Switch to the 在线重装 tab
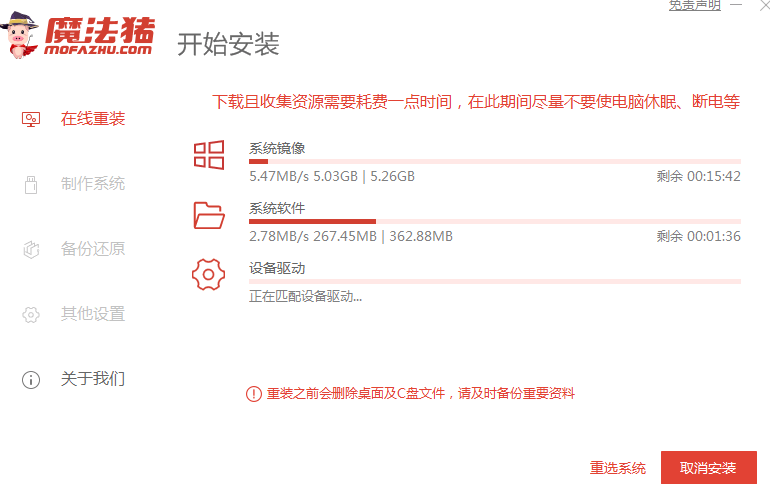This screenshot has height=488, width=770. click(93, 119)
